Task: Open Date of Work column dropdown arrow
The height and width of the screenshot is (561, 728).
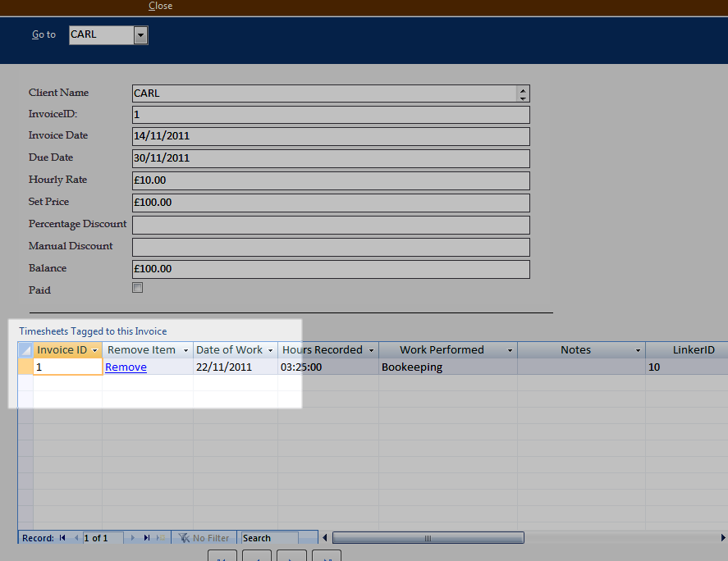Action: point(270,350)
